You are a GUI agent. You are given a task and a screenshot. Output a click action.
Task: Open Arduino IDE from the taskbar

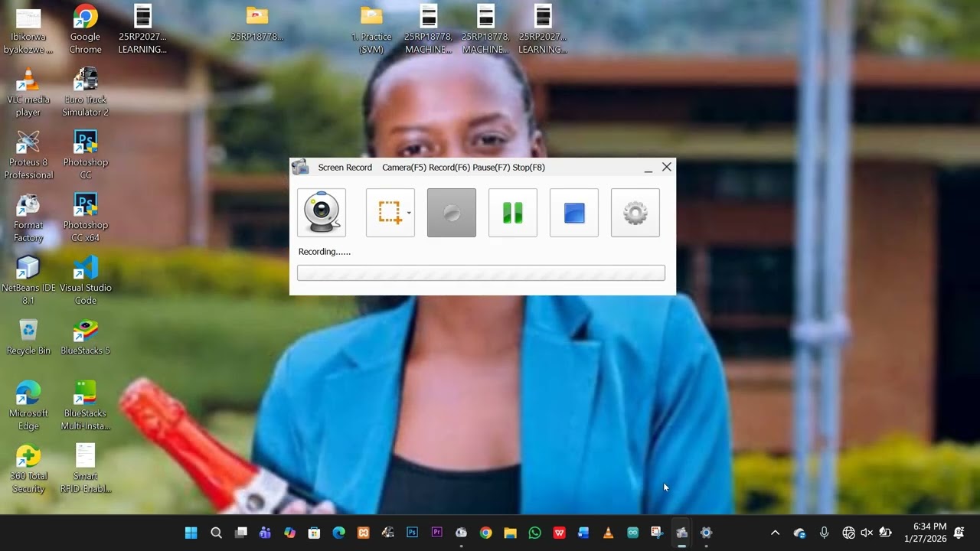pyautogui.click(x=632, y=533)
